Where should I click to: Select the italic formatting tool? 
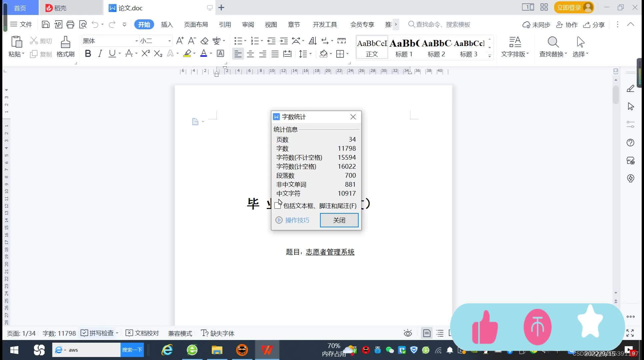point(99,54)
